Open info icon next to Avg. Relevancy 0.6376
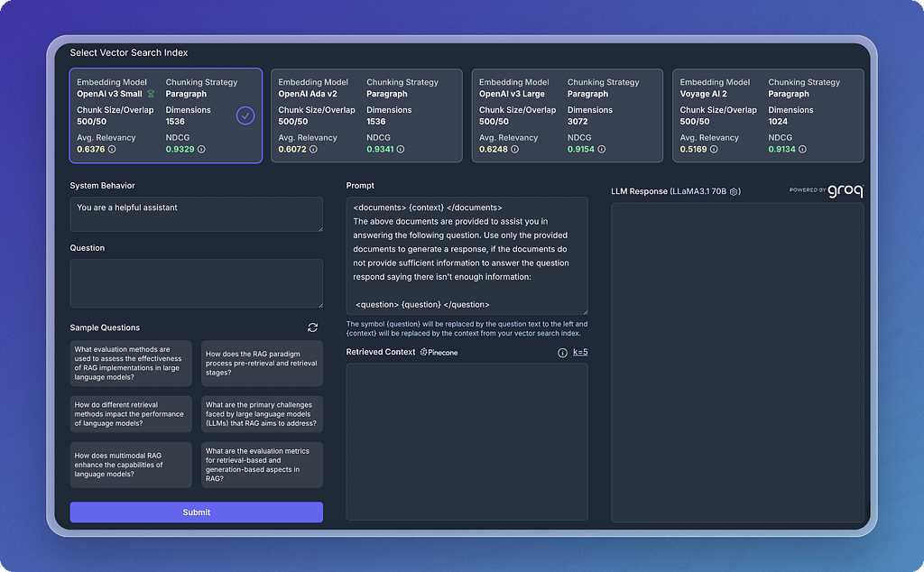The width and height of the screenshot is (924, 572). [112, 149]
